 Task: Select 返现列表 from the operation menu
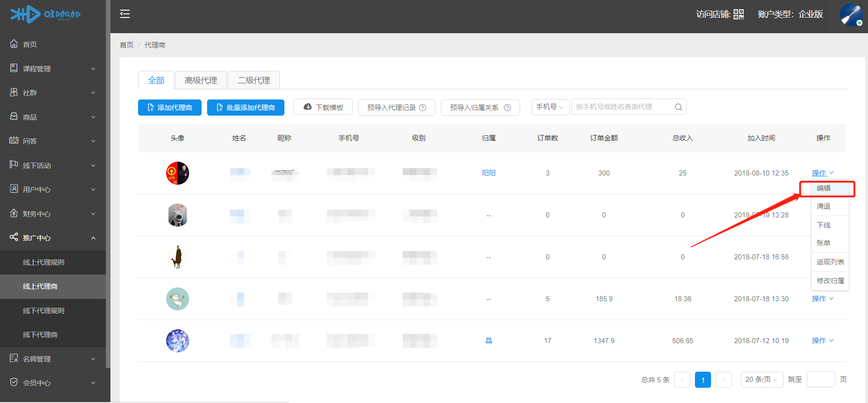830,262
